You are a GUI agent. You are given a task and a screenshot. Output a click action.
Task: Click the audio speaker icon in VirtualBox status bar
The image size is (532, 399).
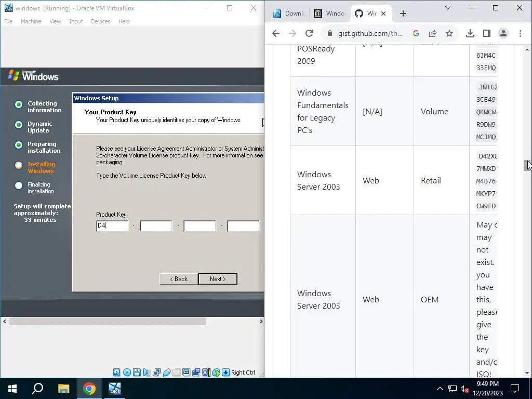coord(147,372)
